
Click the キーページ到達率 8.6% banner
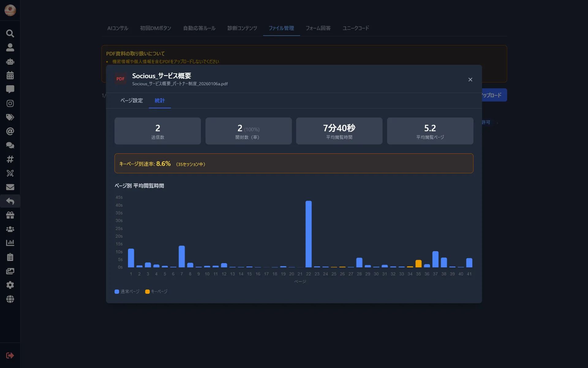(294, 163)
